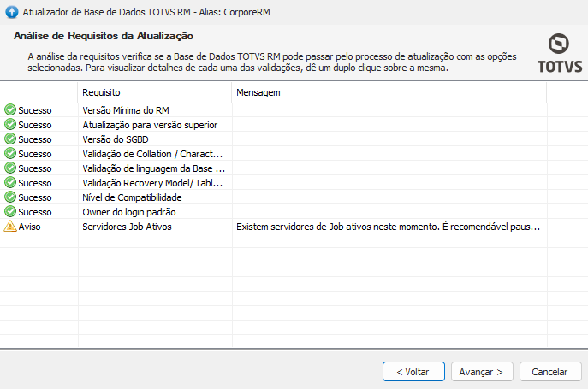This screenshot has height=389, width=588.
Task: Sort by the Requisito column header
Action: 154,91
